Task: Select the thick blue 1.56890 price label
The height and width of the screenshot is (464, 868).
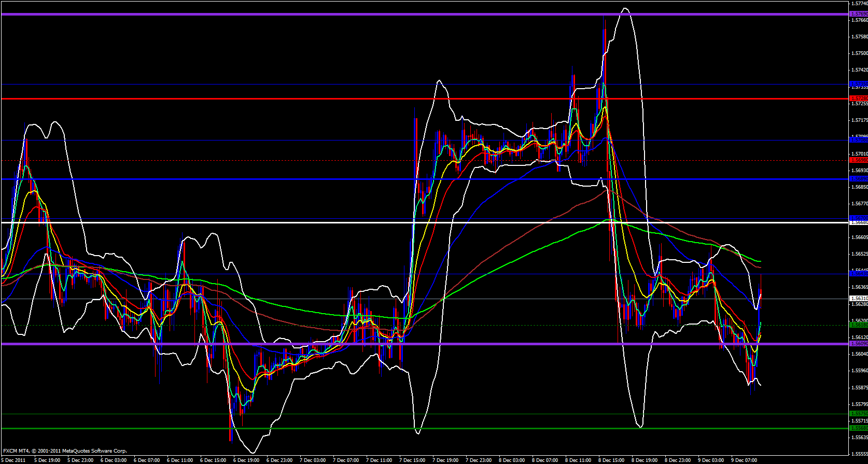Action: click(858, 179)
